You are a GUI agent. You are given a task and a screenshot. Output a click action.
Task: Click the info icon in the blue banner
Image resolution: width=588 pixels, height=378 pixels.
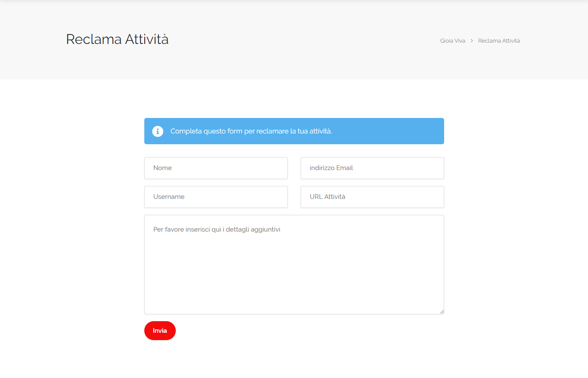point(158,131)
